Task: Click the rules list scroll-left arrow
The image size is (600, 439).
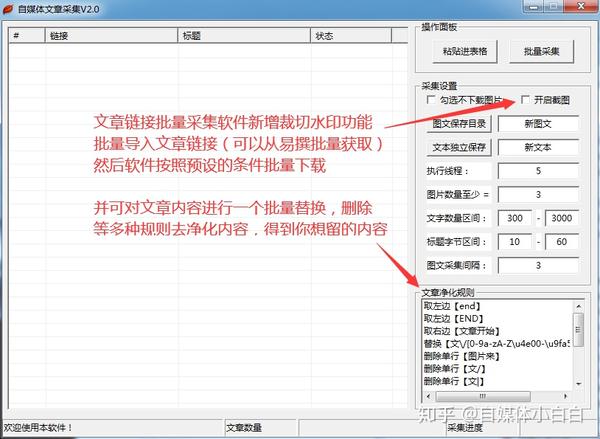Action: click(428, 396)
